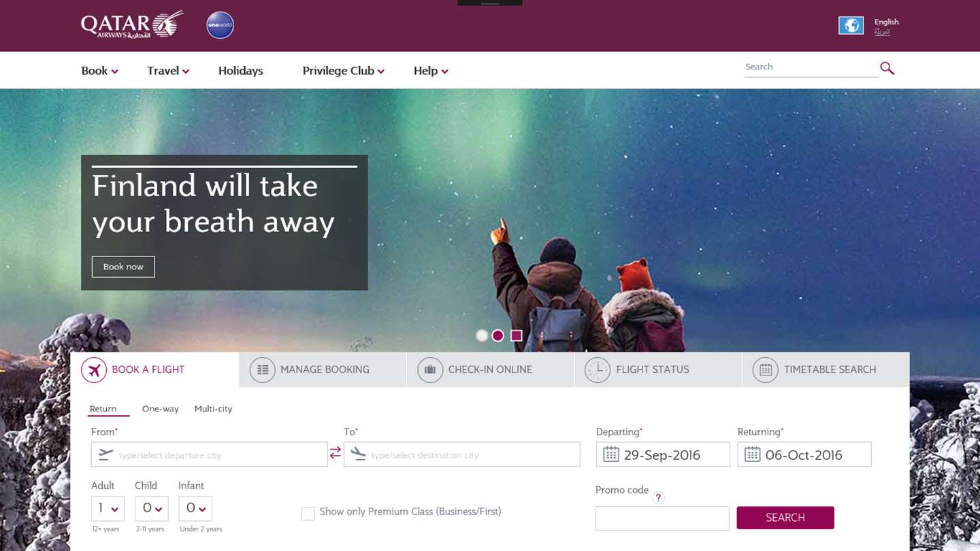Open the Infant passenger count dropdown
This screenshot has height=551, width=980.
(195, 509)
